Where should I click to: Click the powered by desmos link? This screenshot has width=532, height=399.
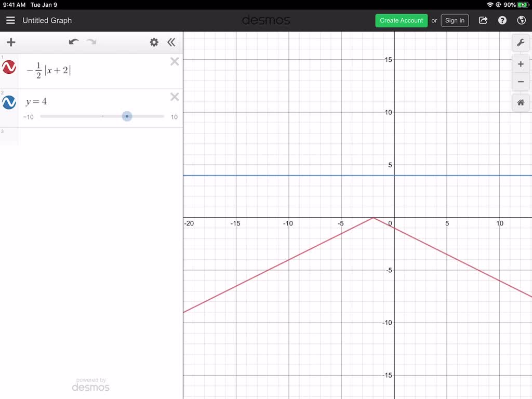90,383
